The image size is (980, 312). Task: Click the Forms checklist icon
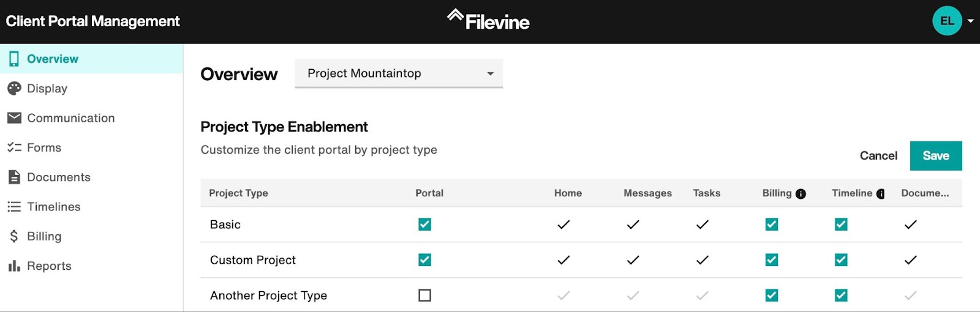pyautogui.click(x=14, y=147)
